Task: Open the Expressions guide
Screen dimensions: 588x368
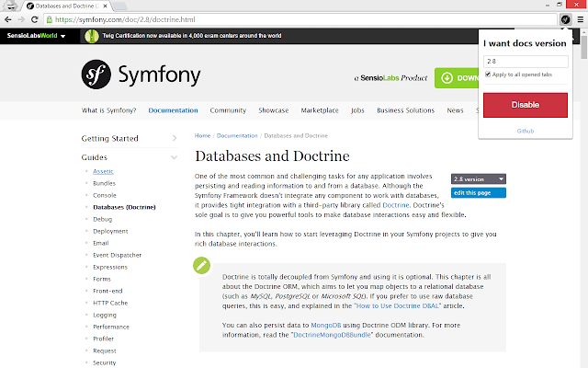Action: (x=110, y=267)
